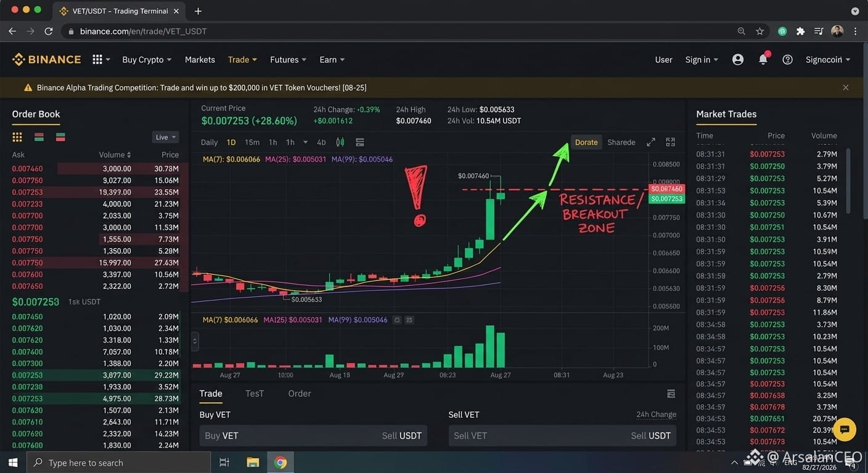This screenshot has height=473, width=868.
Task: Go back in the browser
Action: click(12, 31)
